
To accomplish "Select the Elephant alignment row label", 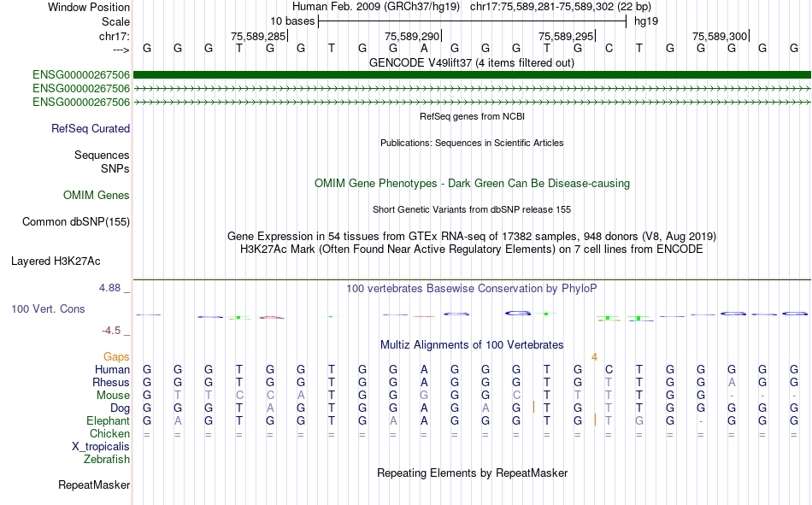I will click(x=109, y=420).
